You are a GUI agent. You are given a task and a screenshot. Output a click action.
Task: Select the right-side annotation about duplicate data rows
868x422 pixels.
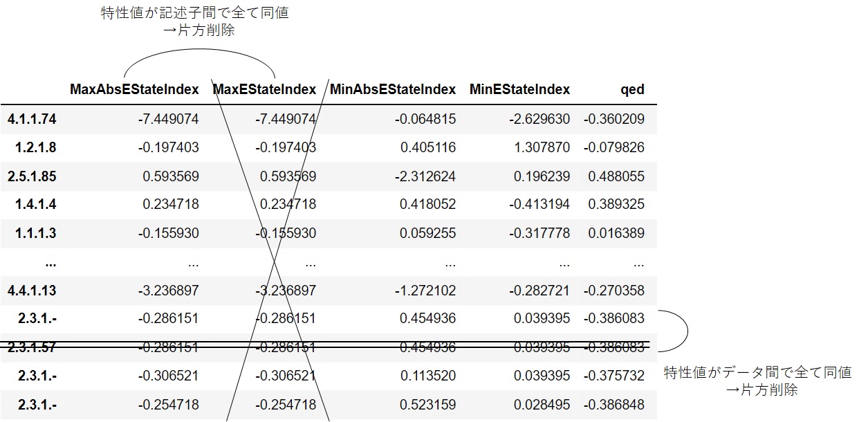pyautogui.click(x=757, y=381)
